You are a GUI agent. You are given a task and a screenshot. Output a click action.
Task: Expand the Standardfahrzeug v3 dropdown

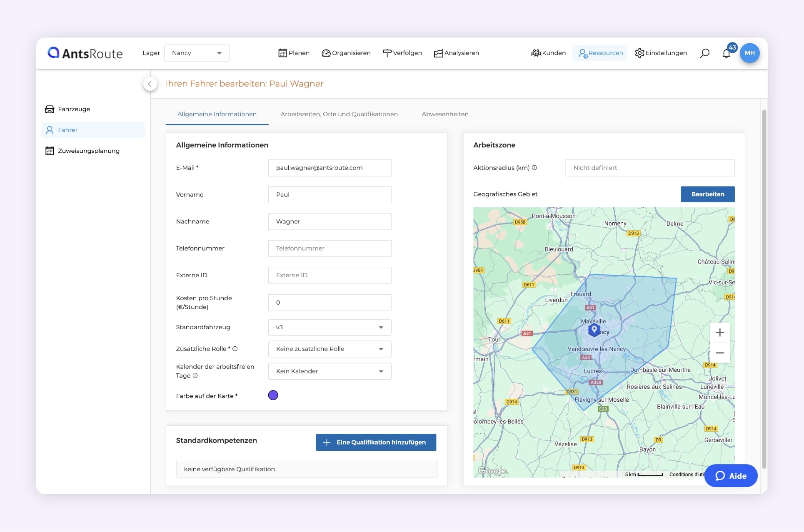(330, 328)
